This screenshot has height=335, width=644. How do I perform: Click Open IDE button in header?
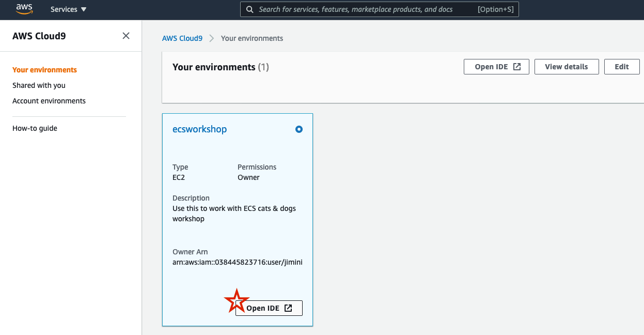(496, 67)
